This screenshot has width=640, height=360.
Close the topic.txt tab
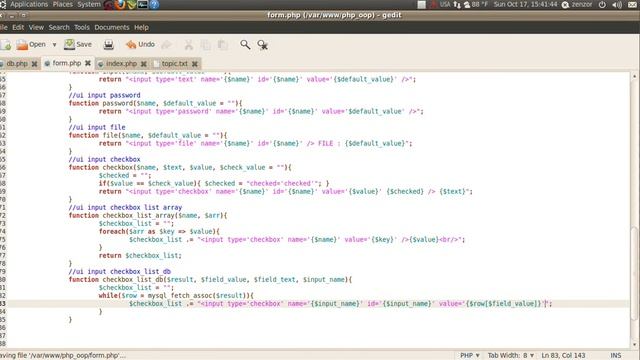click(195, 64)
